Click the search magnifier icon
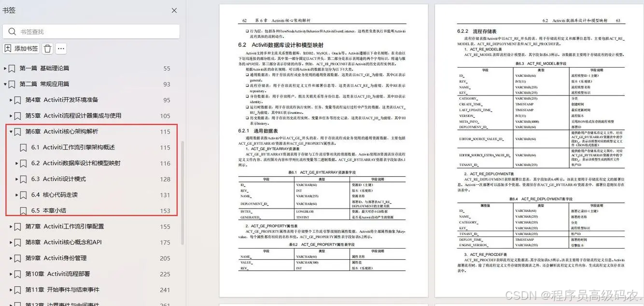This screenshot has width=644, height=306. (11, 31)
